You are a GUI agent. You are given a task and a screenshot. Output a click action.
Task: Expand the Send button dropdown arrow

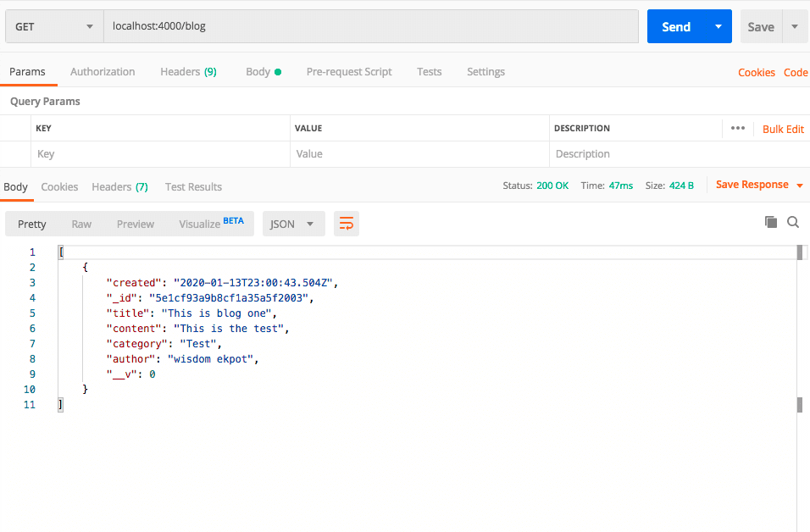pyautogui.click(x=718, y=27)
